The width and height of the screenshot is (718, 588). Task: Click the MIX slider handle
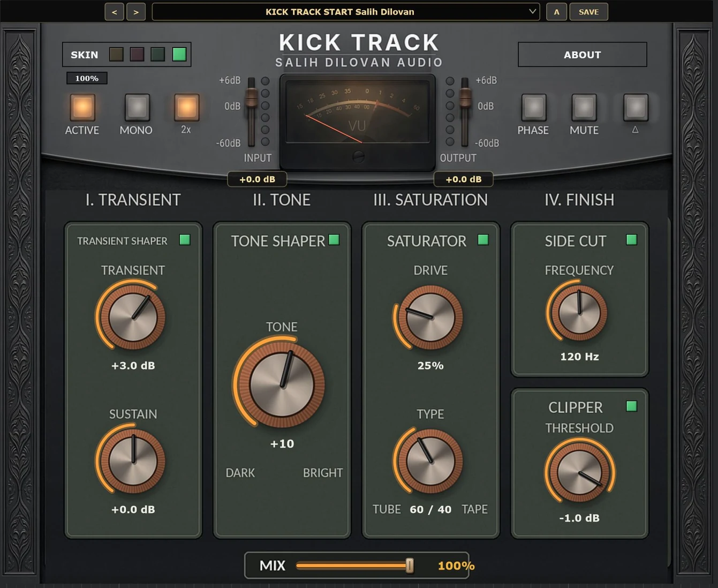410,566
